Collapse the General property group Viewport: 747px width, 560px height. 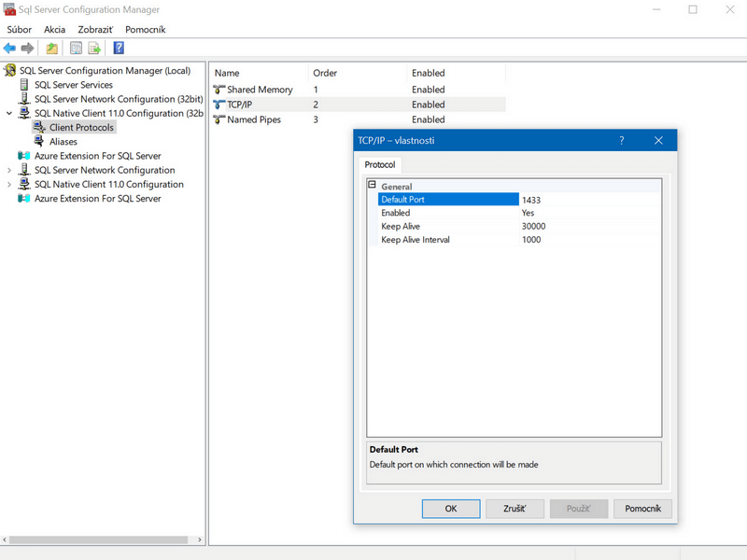[373, 186]
